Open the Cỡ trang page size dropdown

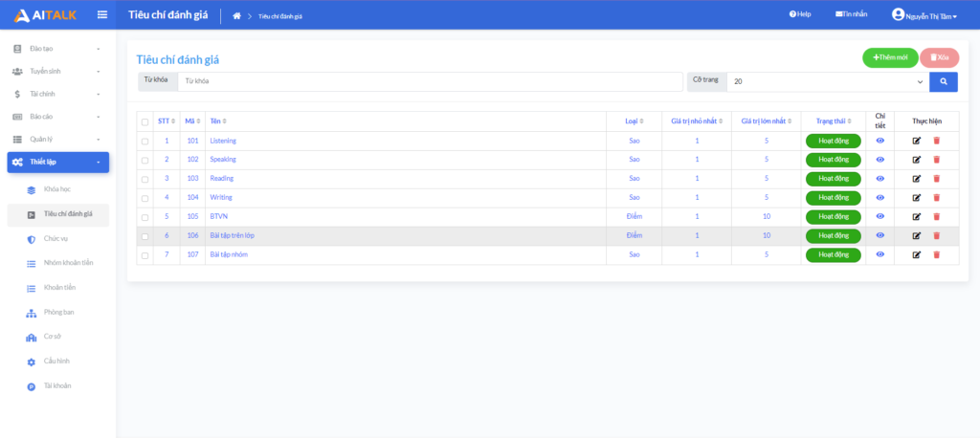coord(828,82)
